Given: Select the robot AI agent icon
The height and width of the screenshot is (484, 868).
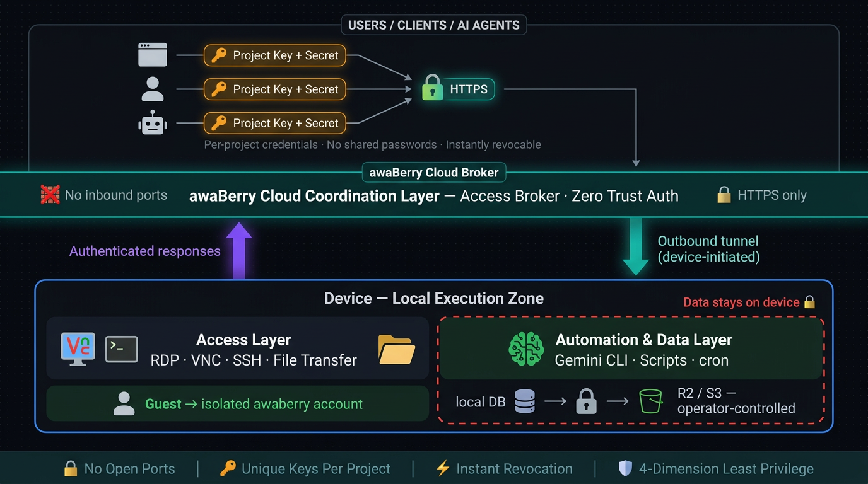Looking at the screenshot, I should [152, 123].
